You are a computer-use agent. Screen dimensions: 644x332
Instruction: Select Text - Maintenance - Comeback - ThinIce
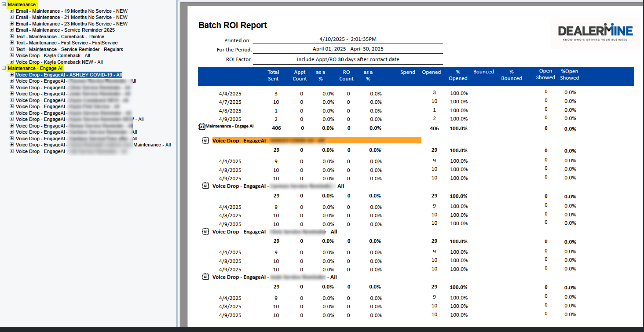click(x=60, y=36)
